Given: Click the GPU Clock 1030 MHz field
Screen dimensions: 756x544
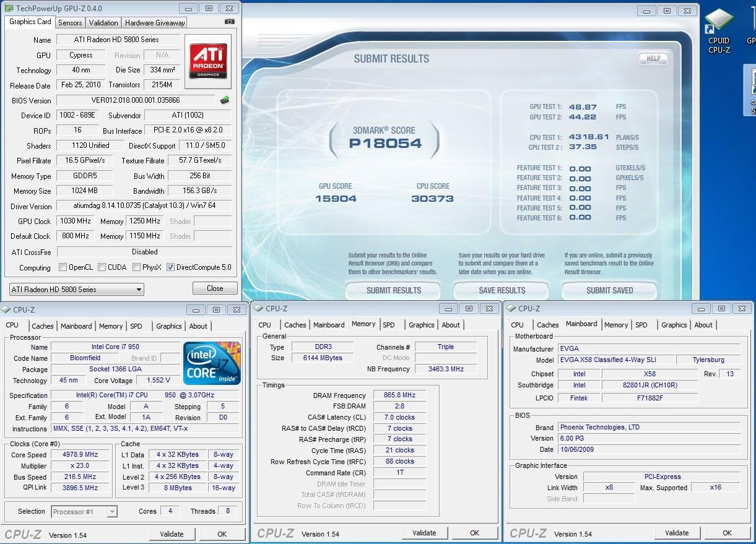Looking at the screenshot, I should [76, 221].
